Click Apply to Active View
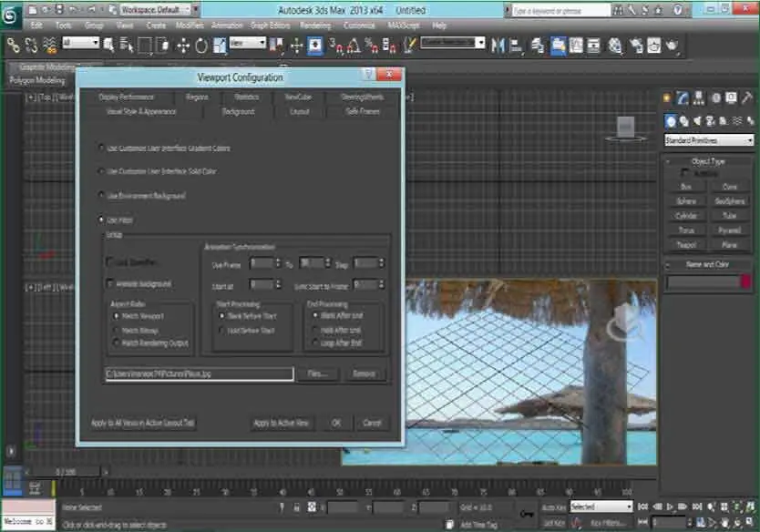The height and width of the screenshot is (532, 760). coord(281,423)
